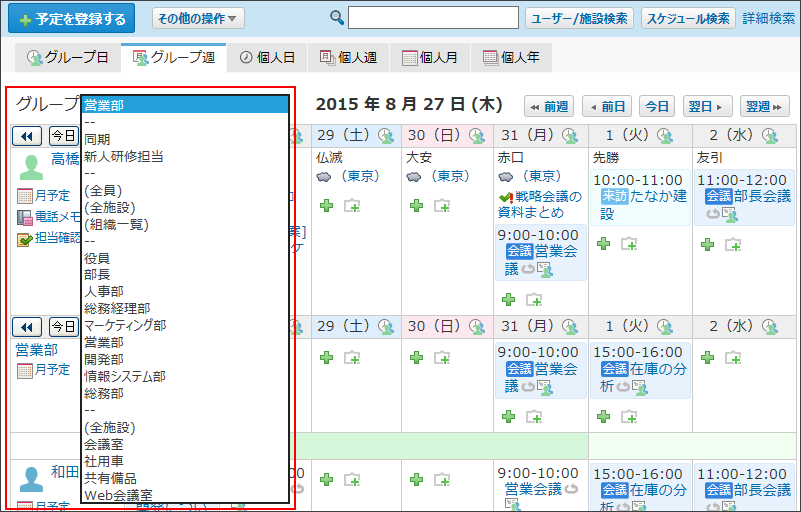This screenshot has height=512, width=801.
Task: Click 今日 button in 営業部 row header
Action: 64,327
